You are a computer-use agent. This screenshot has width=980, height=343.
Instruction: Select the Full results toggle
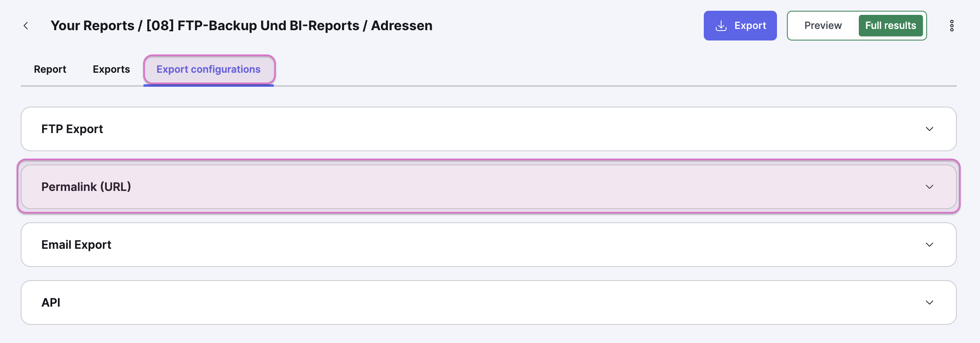point(890,26)
